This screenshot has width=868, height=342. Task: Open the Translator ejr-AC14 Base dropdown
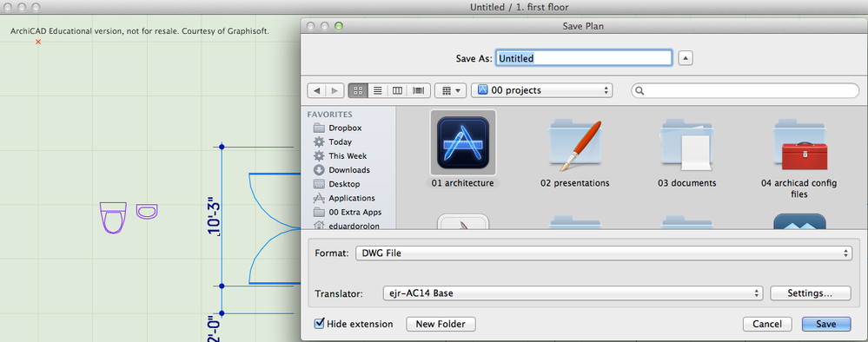(573, 293)
